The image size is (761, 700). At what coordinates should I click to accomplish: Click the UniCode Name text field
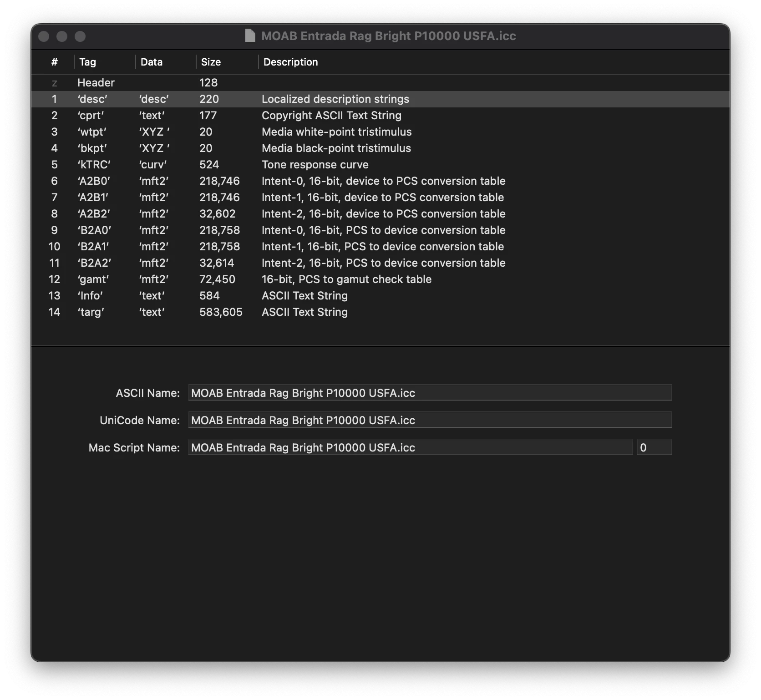click(430, 420)
